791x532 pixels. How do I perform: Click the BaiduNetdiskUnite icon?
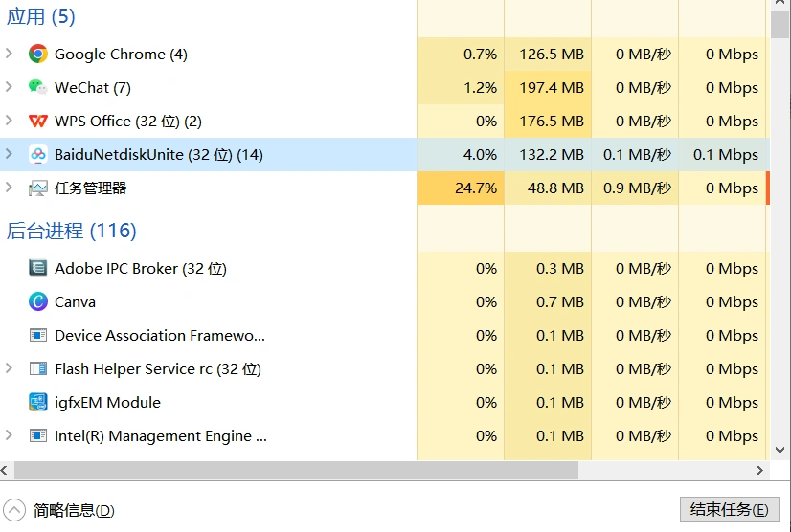38,155
